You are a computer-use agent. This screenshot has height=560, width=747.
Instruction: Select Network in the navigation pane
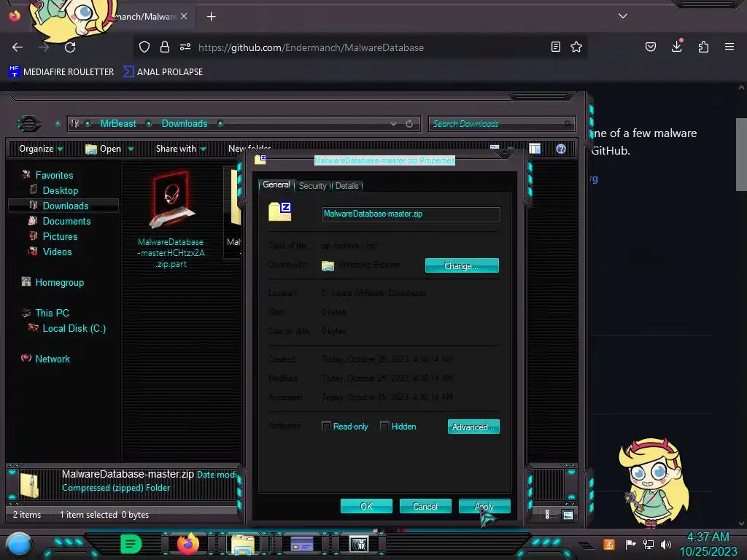pos(53,359)
